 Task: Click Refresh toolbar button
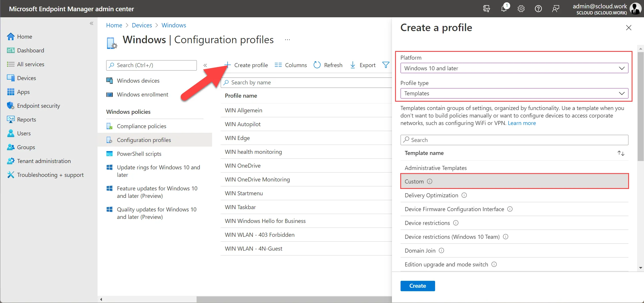(328, 65)
